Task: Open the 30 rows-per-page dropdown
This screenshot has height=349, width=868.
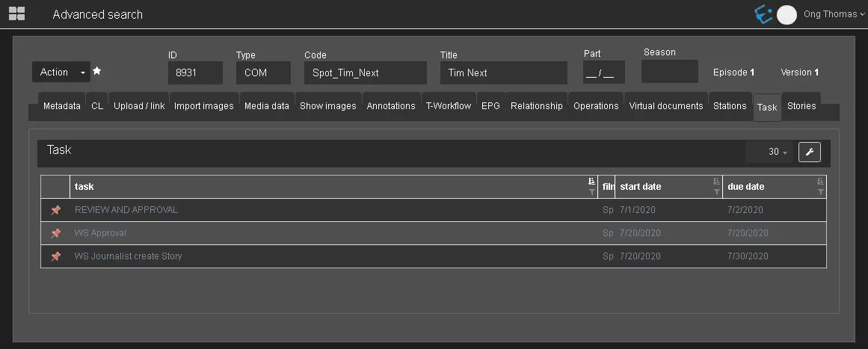Action: coord(778,152)
